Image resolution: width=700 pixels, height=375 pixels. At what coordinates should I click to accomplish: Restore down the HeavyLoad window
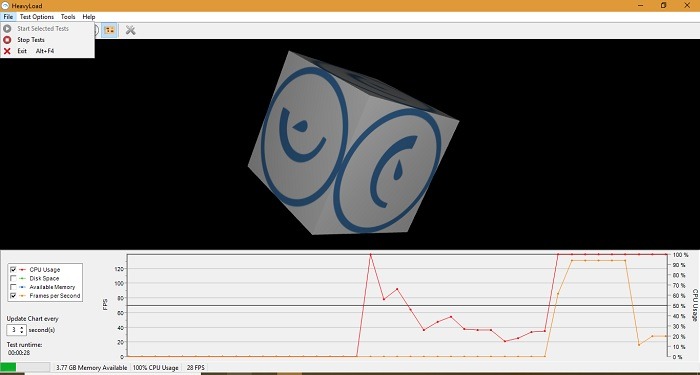click(x=663, y=6)
